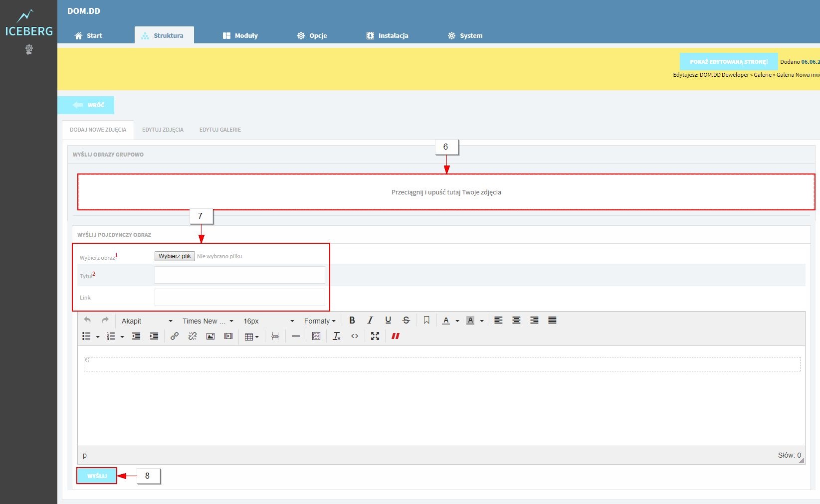Image resolution: width=820 pixels, height=504 pixels.
Task: Insert an image via editor toolbar
Action: point(210,336)
